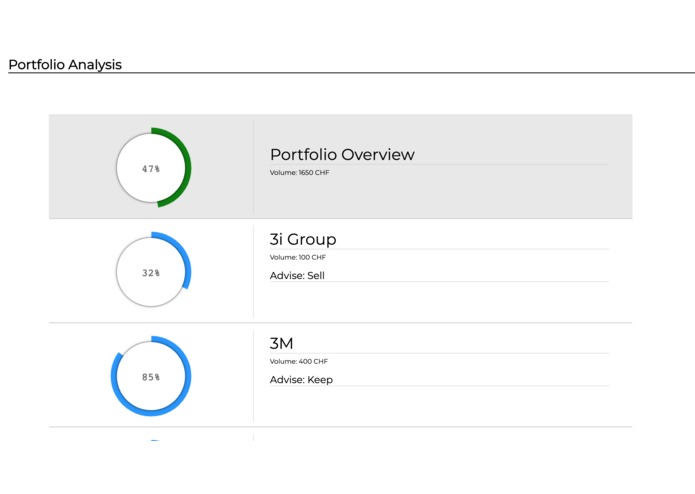The width and height of the screenshot is (695, 494).
Task: Select the 47% green progress circle
Action: pyautogui.click(x=151, y=168)
